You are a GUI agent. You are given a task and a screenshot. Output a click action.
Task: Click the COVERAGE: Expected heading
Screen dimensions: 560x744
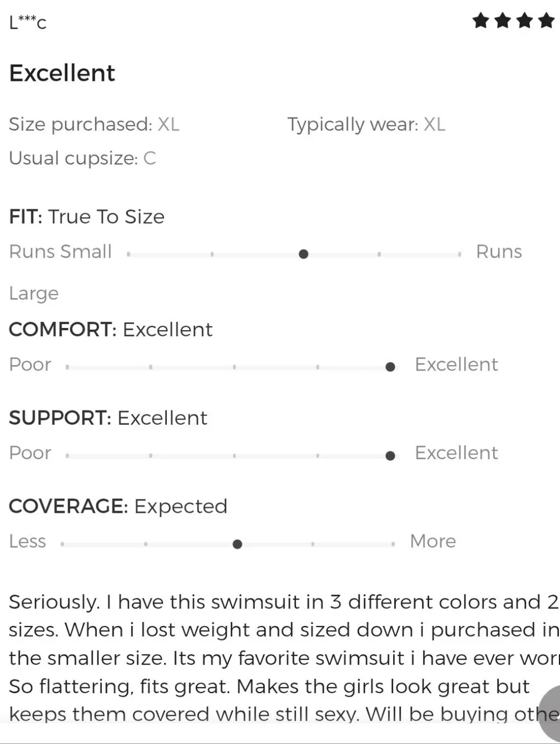tap(118, 506)
